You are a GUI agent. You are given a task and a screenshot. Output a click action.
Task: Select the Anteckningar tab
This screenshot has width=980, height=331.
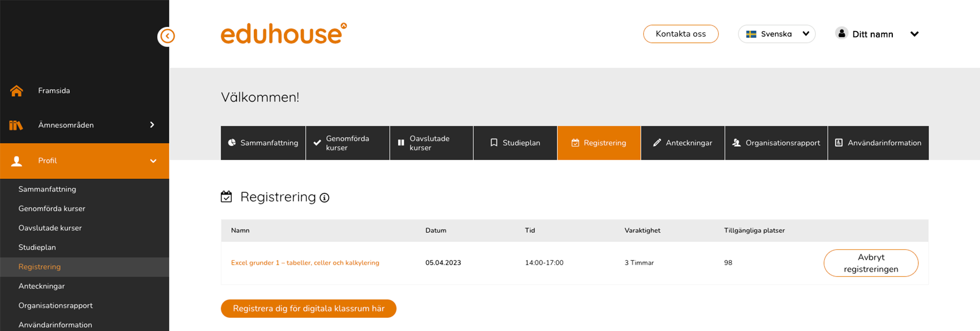[x=682, y=143]
